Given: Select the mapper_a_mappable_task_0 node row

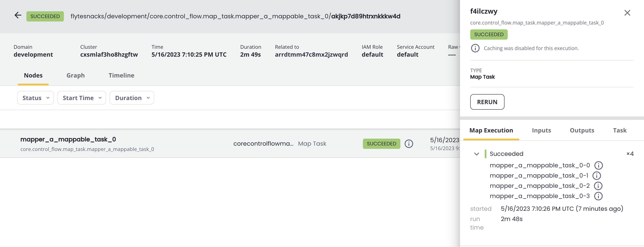Looking at the screenshot, I should click(68, 139).
